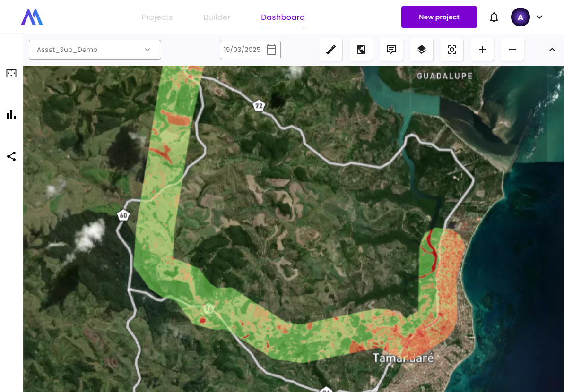Zoom out with the minus button

512,50
